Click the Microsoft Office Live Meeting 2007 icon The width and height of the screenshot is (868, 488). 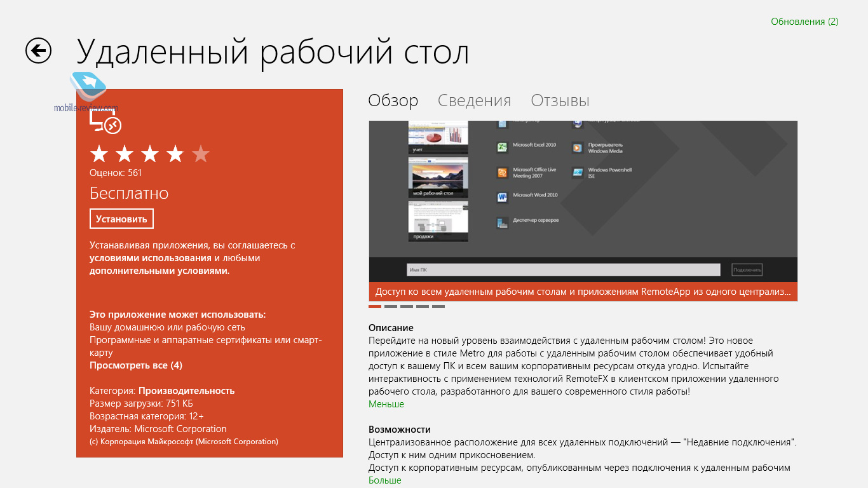[502, 173]
